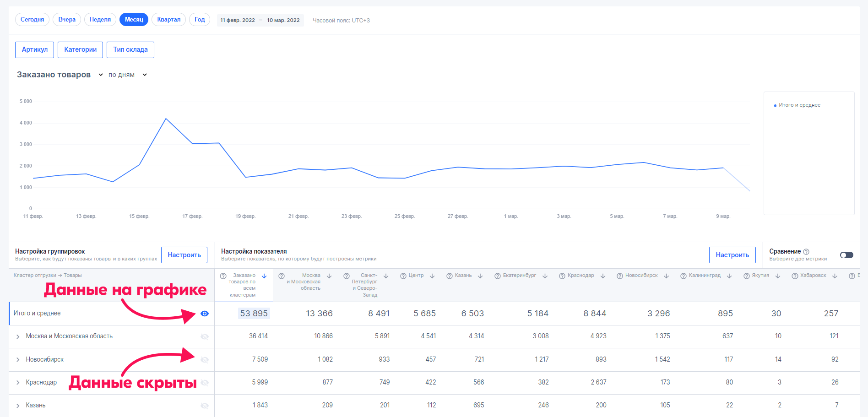
Task: Sort by Москва и Московская область column arrow
Action: tap(329, 276)
